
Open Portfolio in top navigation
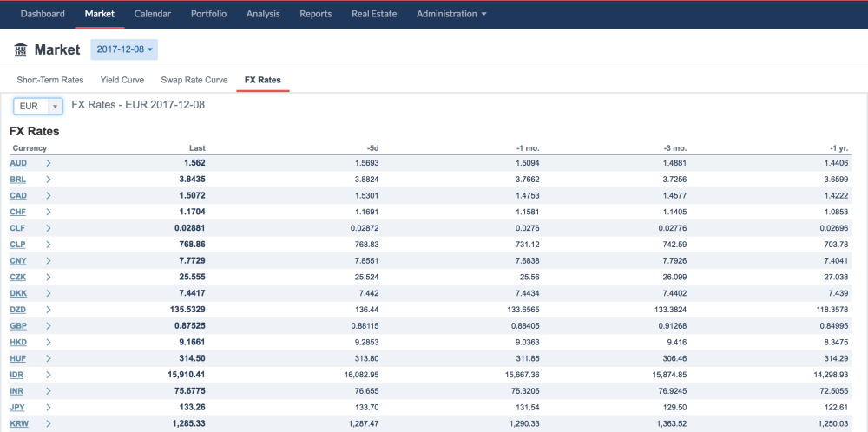pyautogui.click(x=208, y=14)
